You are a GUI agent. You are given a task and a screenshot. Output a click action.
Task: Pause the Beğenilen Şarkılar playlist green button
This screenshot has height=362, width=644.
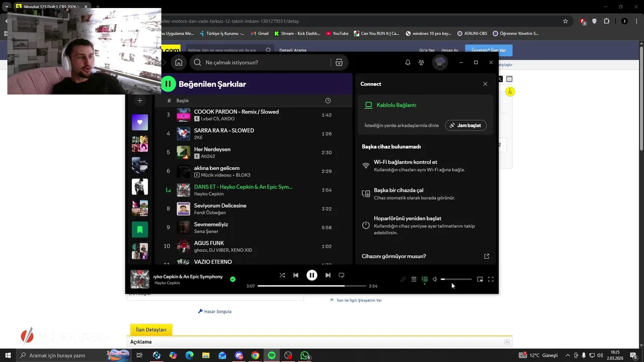[x=169, y=84]
